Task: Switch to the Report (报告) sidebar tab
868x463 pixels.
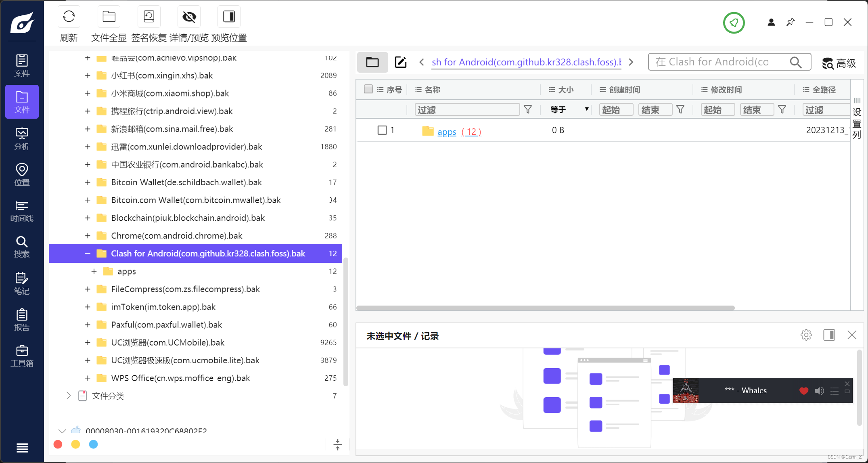Action: coord(22,319)
